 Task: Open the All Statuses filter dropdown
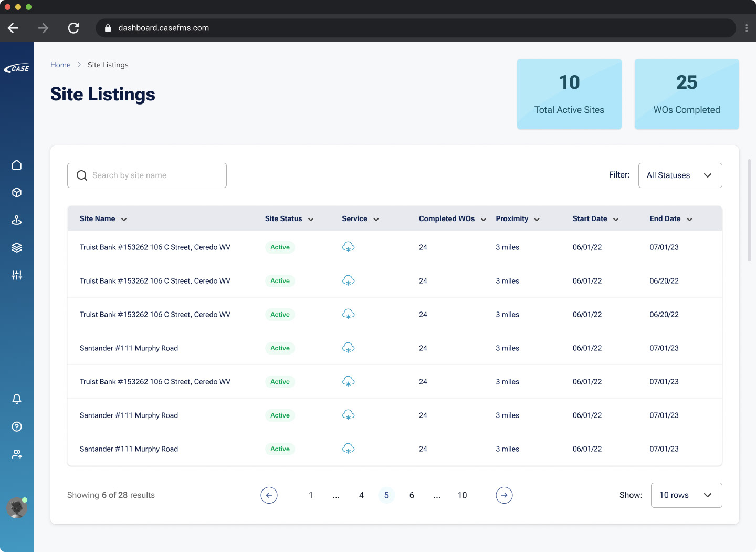point(680,175)
